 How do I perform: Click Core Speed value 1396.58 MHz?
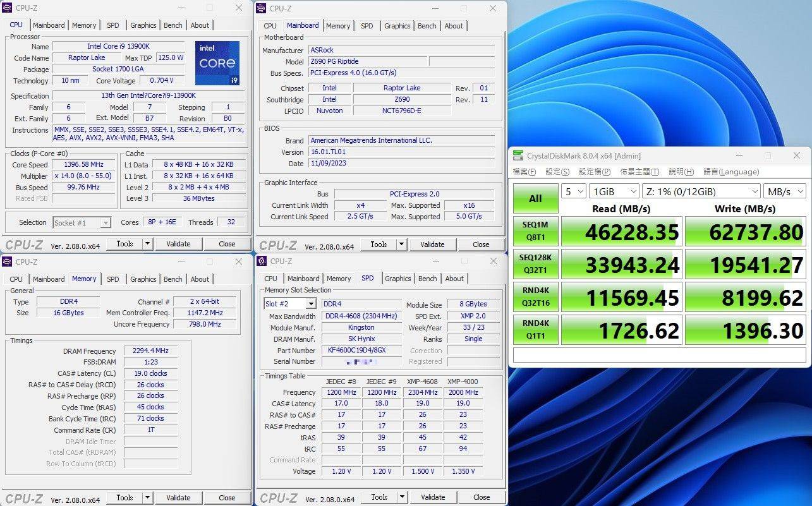tap(84, 165)
